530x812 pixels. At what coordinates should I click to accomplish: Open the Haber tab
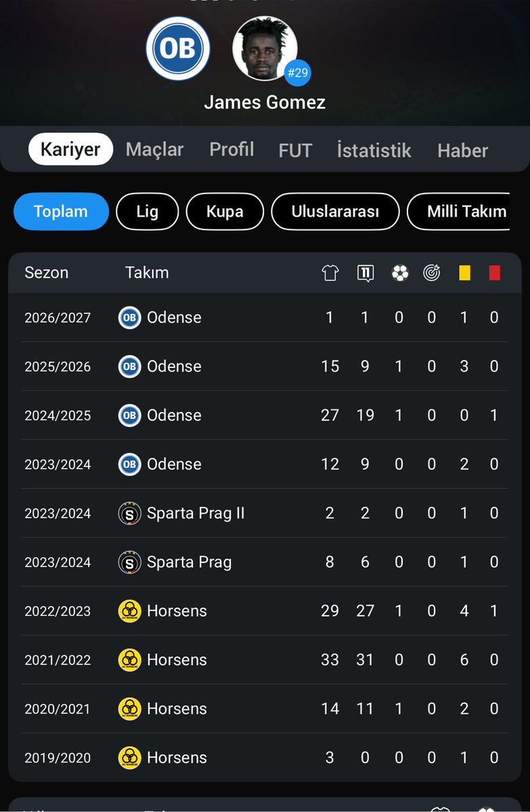coord(463,150)
